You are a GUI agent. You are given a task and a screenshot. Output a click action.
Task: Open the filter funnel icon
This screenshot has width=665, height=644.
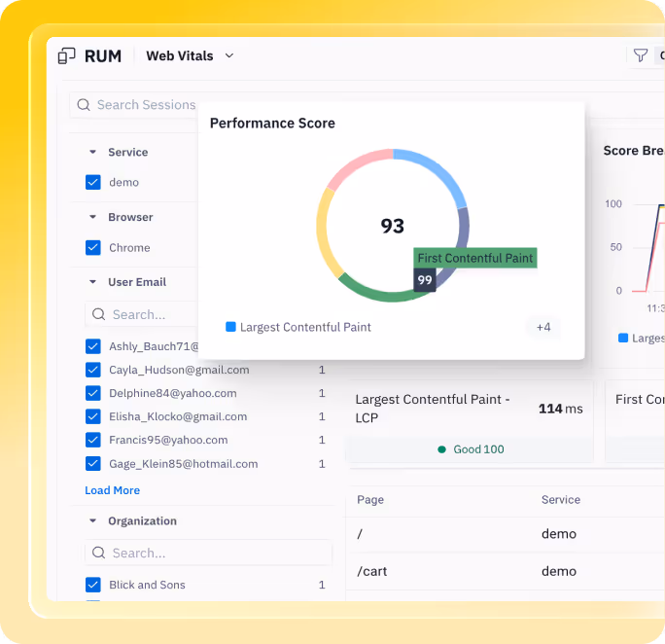coord(641,55)
